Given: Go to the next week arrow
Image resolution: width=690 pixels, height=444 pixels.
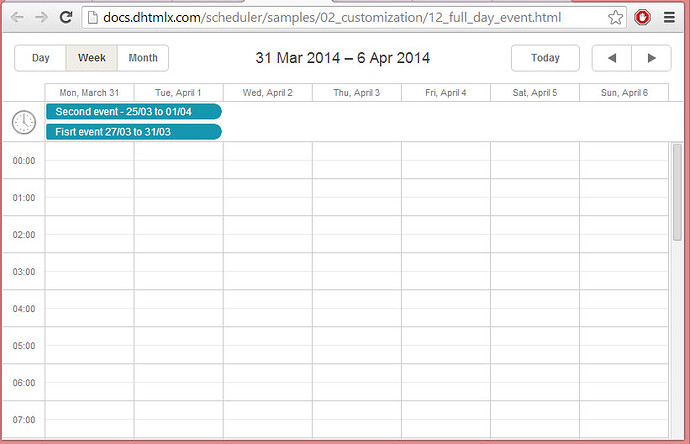Looking at the screenshot, I should (651, 58).
